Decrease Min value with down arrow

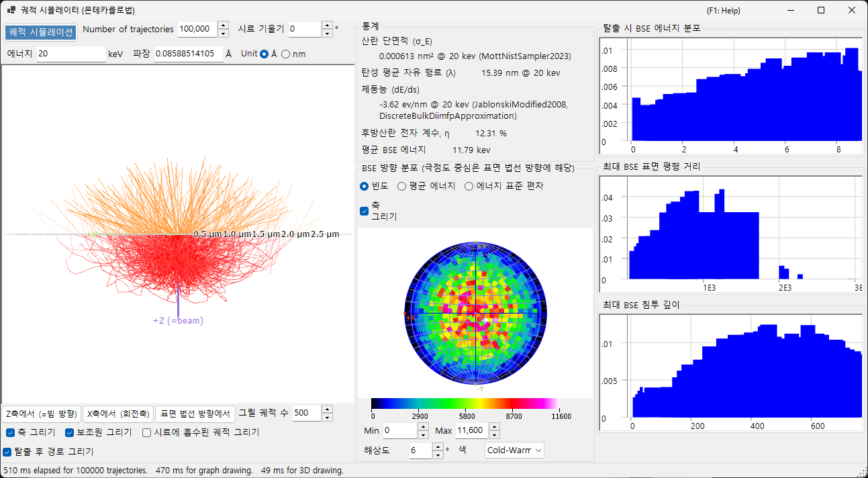424,434
